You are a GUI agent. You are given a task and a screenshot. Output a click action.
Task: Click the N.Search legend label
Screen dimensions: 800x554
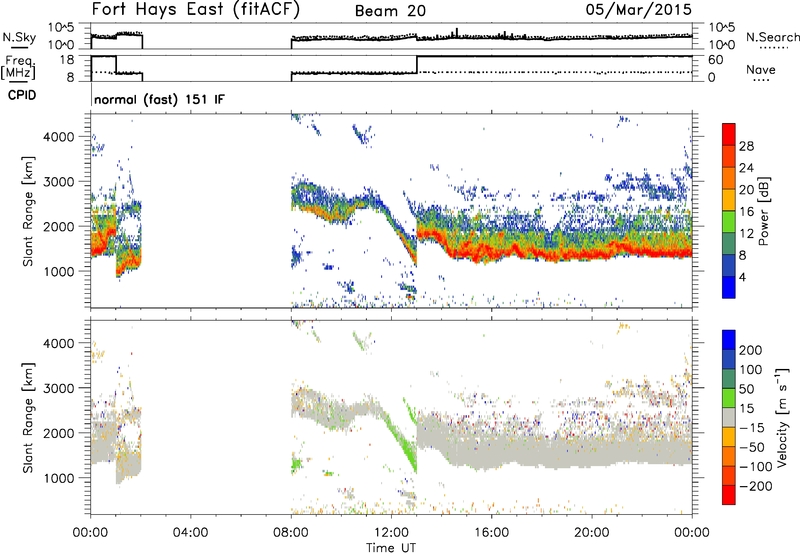pyautogui.click(x=772, y=37)
